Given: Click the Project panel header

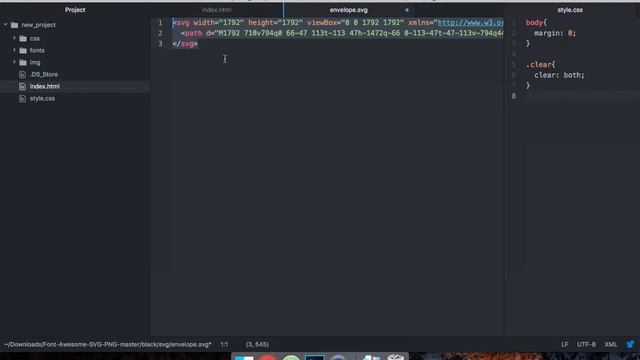Looking at the screenshot, I should click(x=75, y=10).
